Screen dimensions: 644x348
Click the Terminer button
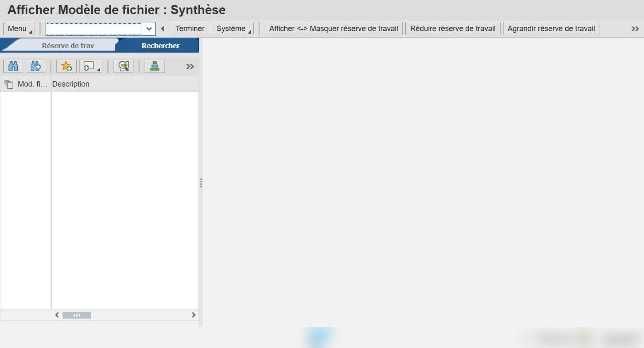tap(190, 29)
